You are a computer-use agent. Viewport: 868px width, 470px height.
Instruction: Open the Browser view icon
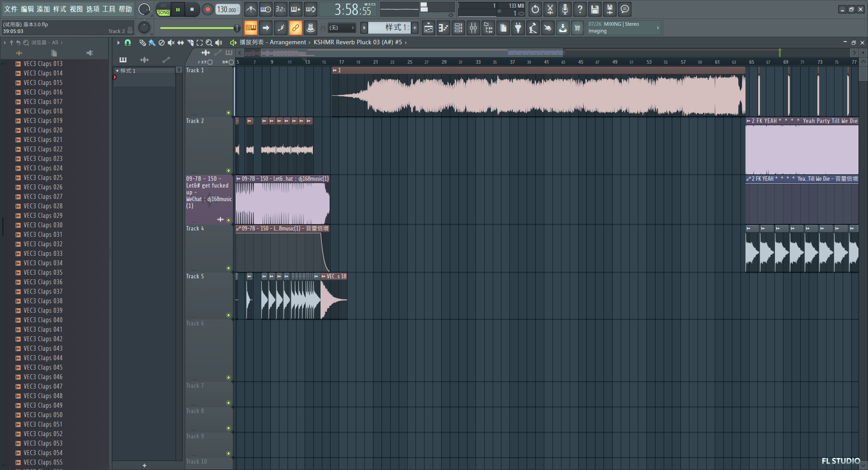tap(488, 28)
